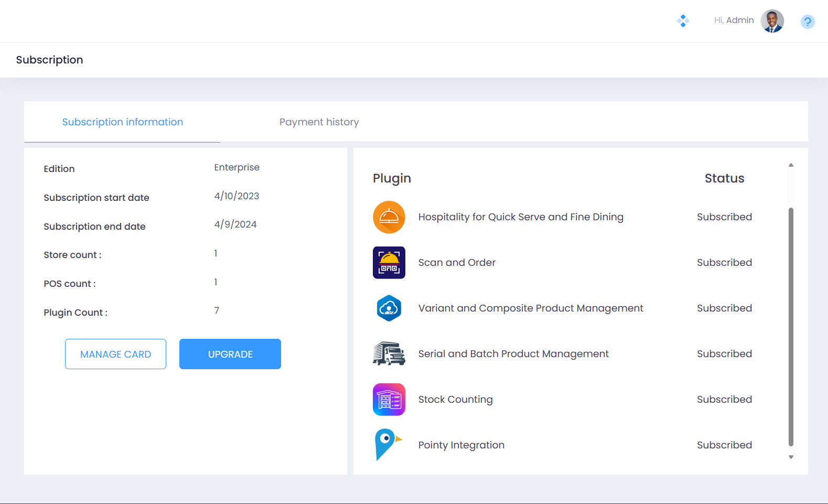Click the Hospitality plugin cloche icon
828x504 pixels.
click(x=389, y=217)
